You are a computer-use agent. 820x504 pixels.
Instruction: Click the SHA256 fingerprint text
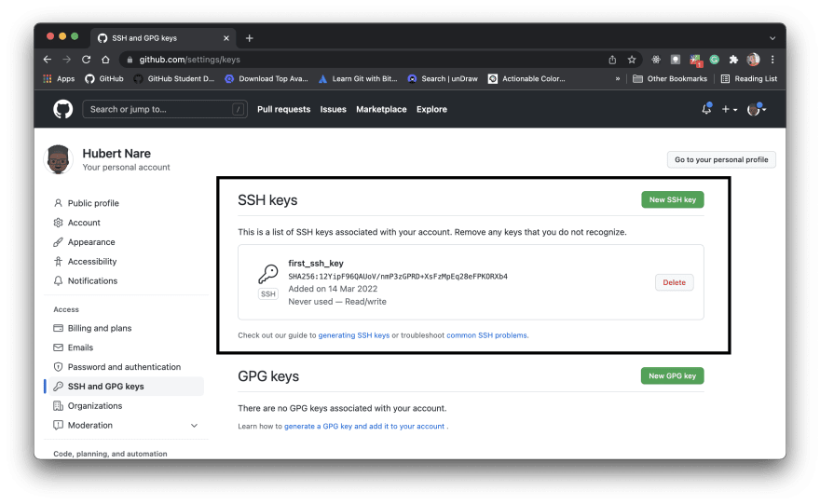[x=398, y=277]
